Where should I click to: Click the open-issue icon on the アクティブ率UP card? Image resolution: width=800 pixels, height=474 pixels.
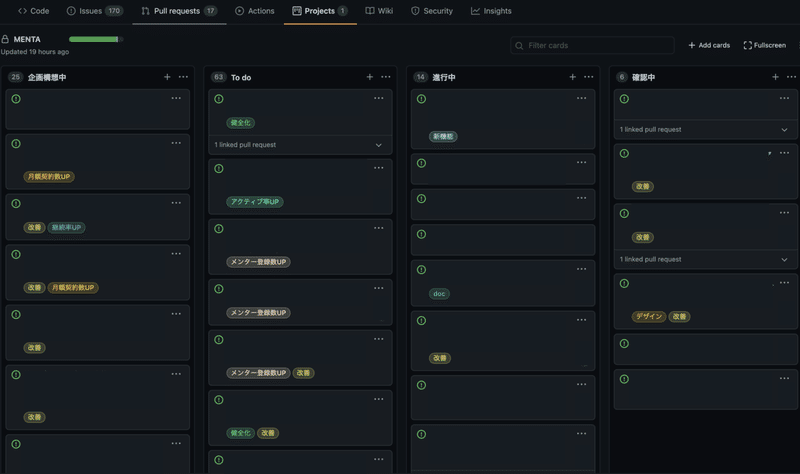219,169
